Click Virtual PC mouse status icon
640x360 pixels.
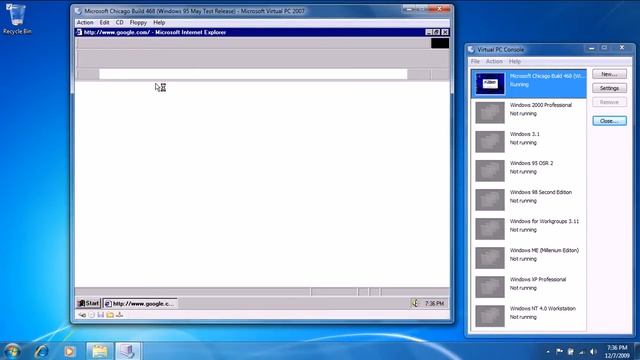click(x=82, y=315)
